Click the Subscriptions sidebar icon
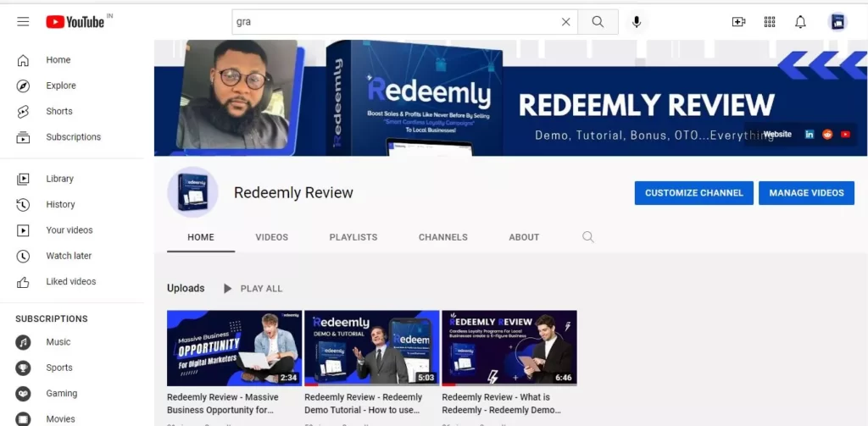868x426 pixels. tap(23, 136)
